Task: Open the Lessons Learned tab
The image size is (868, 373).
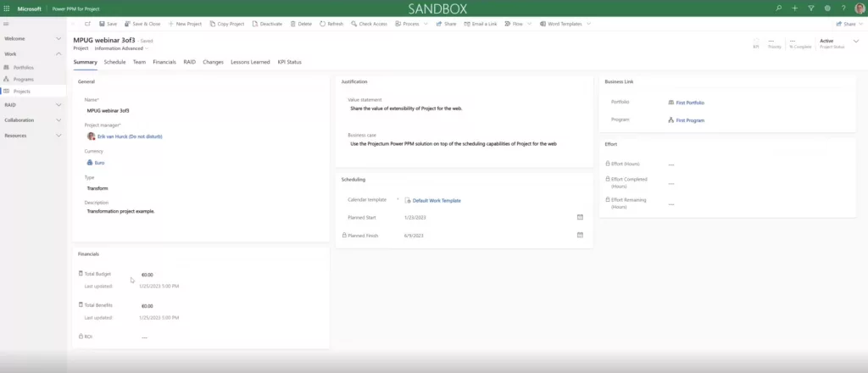Action: [250, 62]
